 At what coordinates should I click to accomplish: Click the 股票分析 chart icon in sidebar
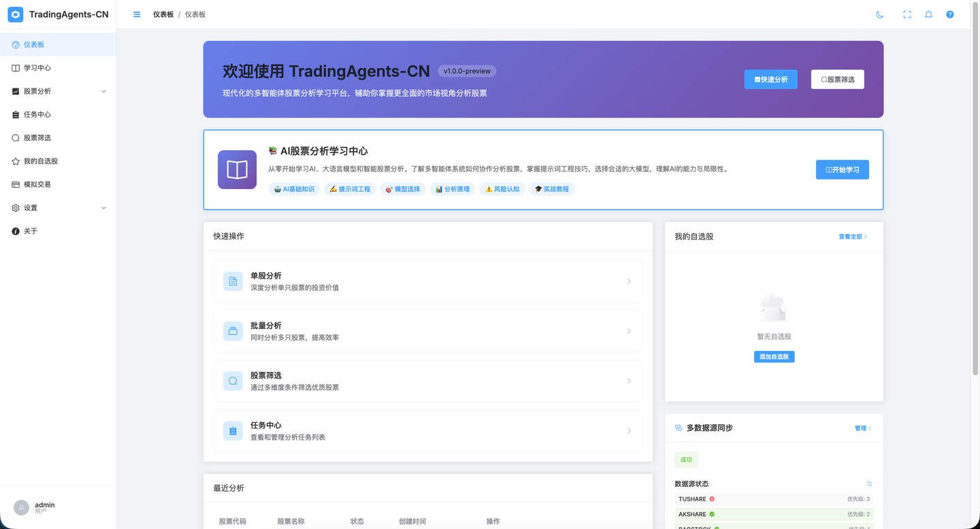(x=16, y=91)
